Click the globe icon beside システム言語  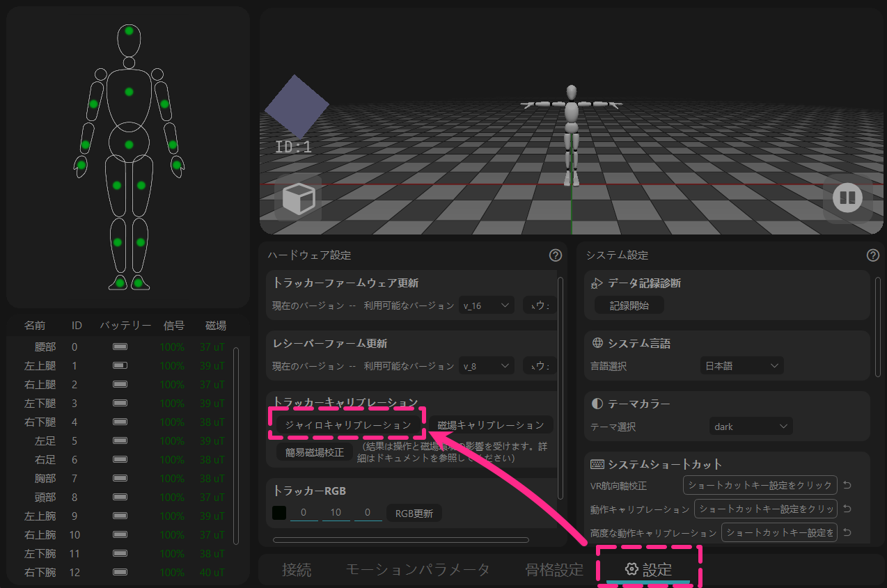597,343
